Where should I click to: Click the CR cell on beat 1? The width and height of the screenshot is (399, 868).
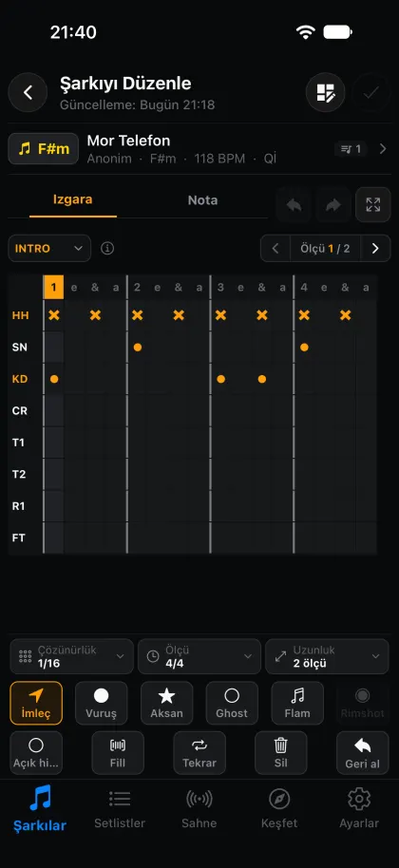pos(54,411)
